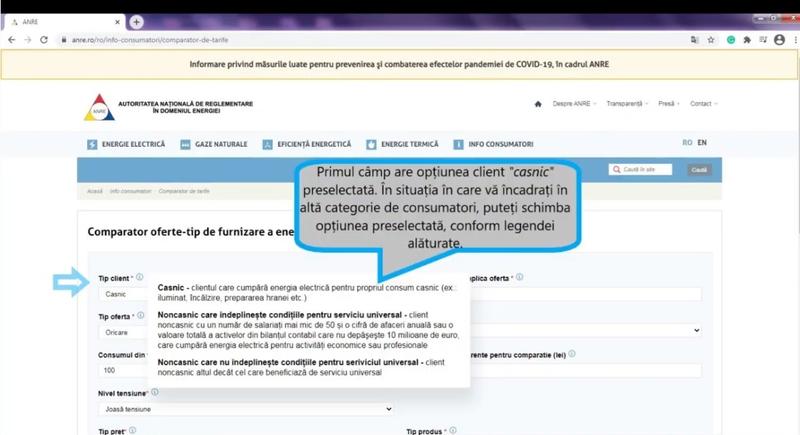The width and height of the screenshot is (800, 435).
Task: Click the info icon next to Tip client
Action: [x=139, y=277]
